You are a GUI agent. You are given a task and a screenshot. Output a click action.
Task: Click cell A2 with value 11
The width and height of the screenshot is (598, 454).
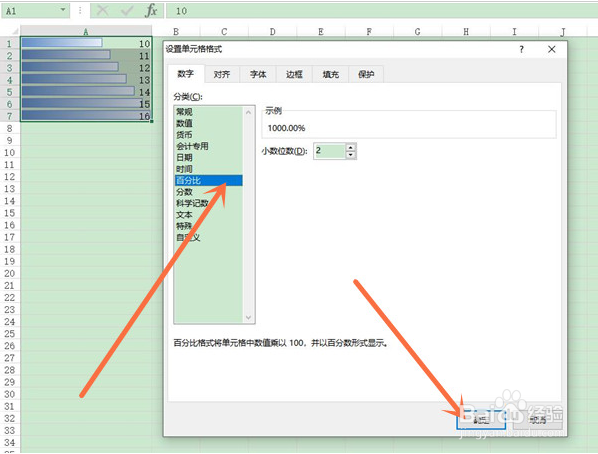point(86,55)
